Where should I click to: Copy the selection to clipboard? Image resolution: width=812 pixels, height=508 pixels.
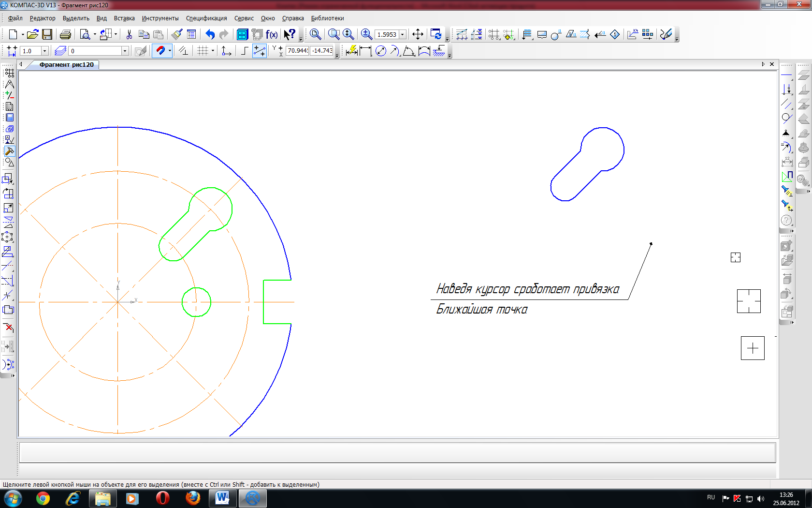point(144,34)
